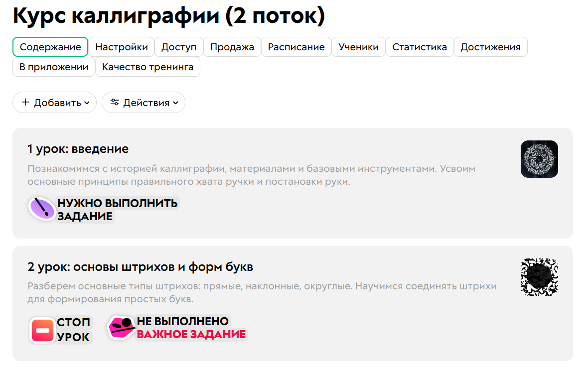Image resolution: width=588 pixels, height=367 pixels.
Task: Click the thumbnail image of lesson 2
Action: 539,276
